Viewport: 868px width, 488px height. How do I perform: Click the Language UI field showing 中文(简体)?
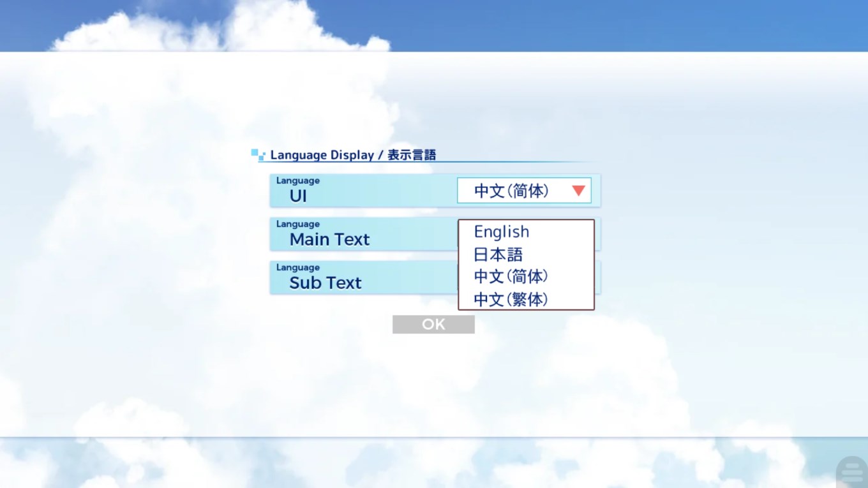point(523,190)
